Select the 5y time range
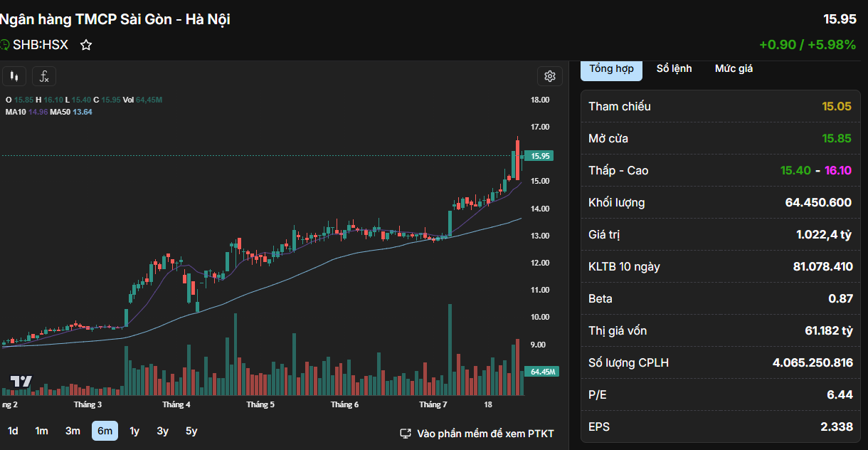 (x=191, y=431)
